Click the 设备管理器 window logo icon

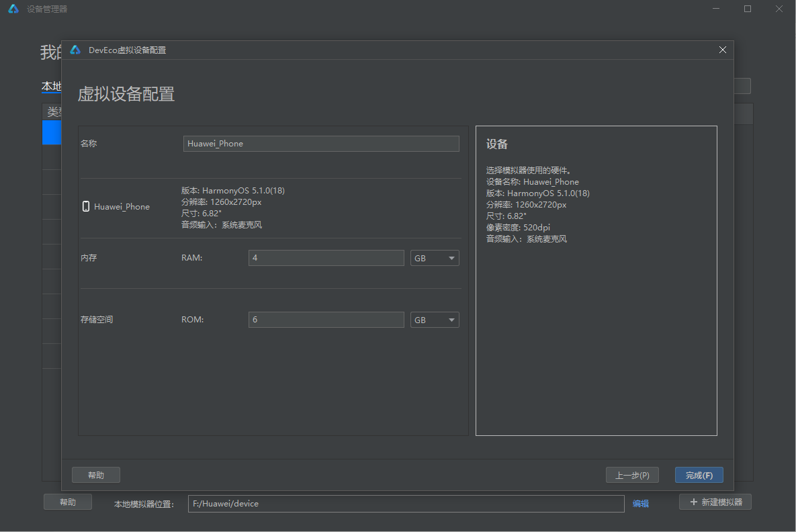tap(13, 9)
